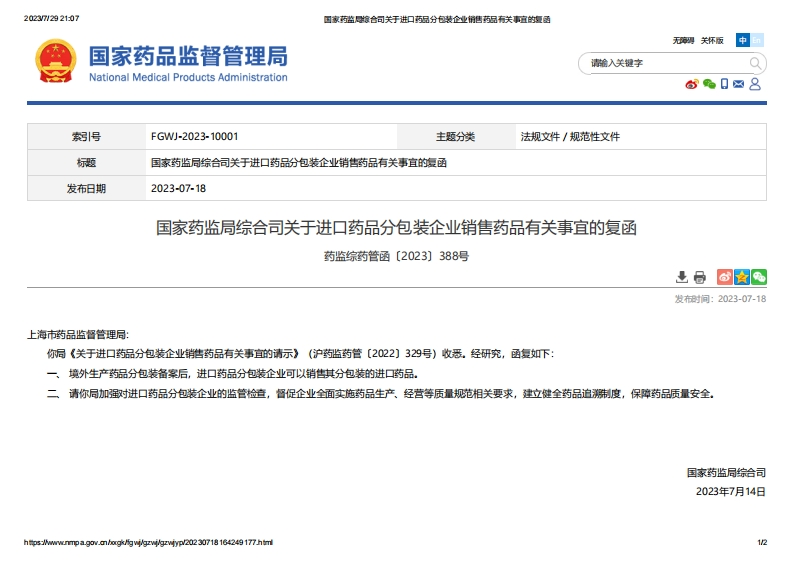This screenshot has width=793, height=561.
Task: Click the index number FGWJ-2023-10001
Action: point(194,136)
